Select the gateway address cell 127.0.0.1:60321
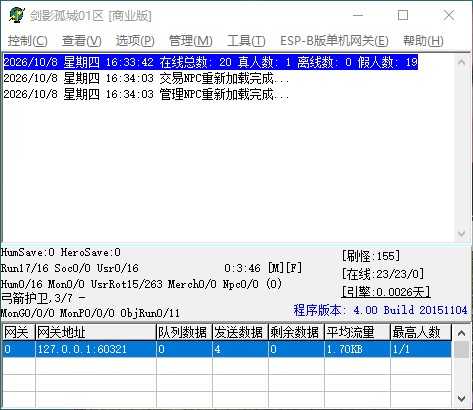Screen dimensions: 473x410 pyautogui.click(x=96, y=349)
